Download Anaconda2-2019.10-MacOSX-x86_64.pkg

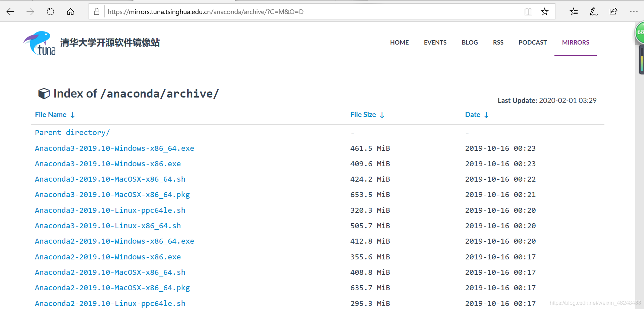112,288
